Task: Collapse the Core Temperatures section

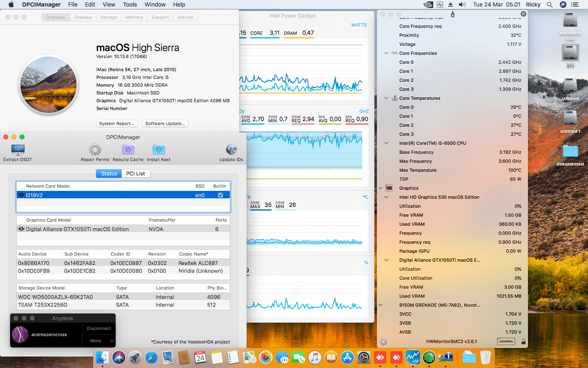Action: [x=386, y=98]
